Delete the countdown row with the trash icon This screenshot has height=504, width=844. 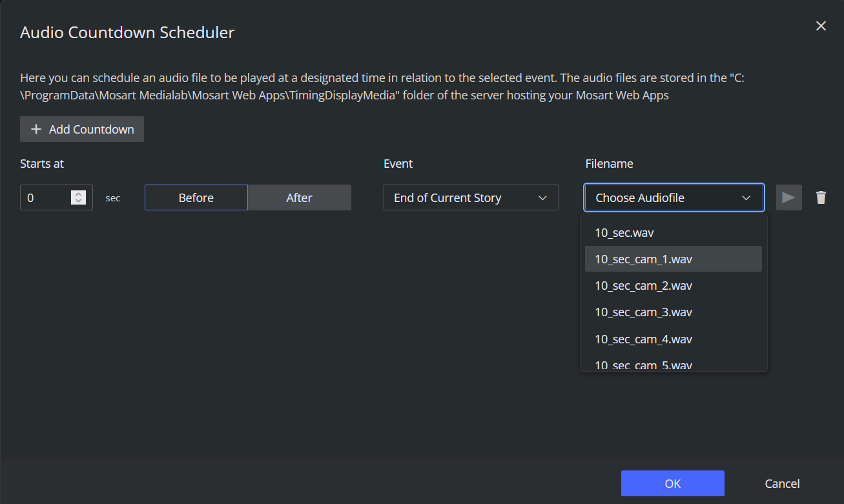pyautogui.click(x=821, y=197)
